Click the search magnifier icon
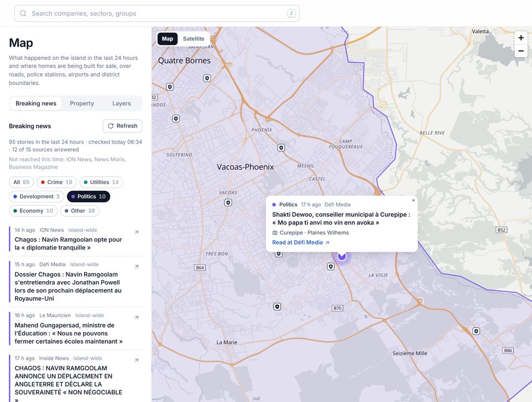Image resolution: width=532 pixels, height=402 pixels. pyautogui.click(x=23, y=13)
